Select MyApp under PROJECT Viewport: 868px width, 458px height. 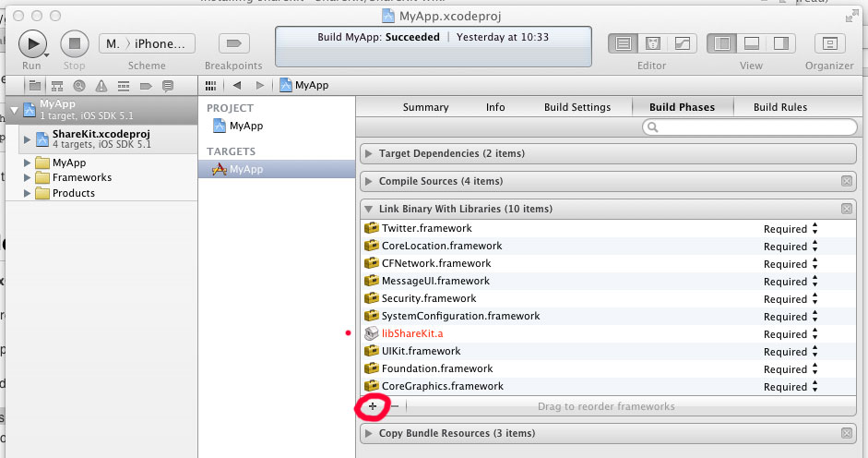coord(239,126)
